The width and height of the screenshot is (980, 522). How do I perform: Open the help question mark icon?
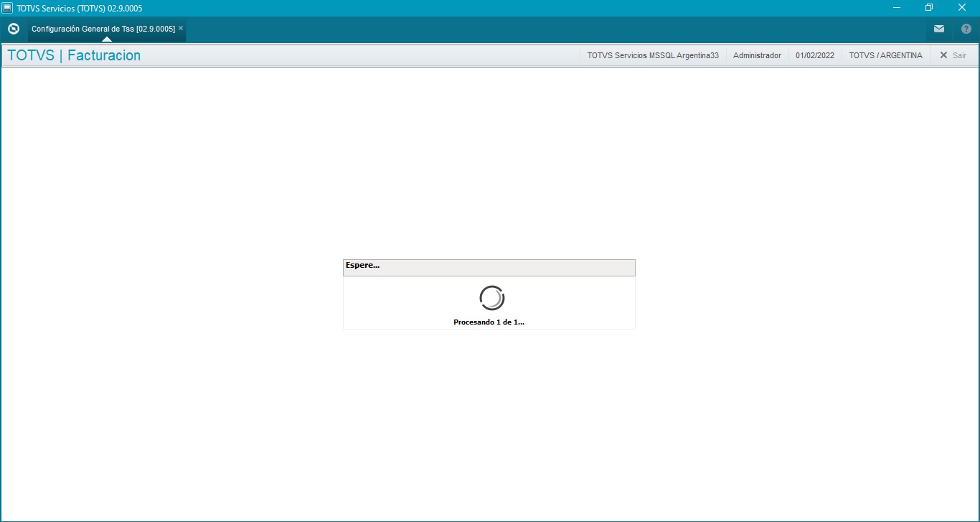pyautogui.click(x=966, y=29)
